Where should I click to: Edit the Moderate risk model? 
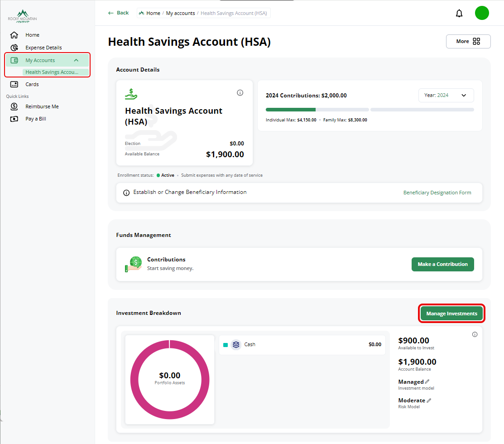point(429,400)
